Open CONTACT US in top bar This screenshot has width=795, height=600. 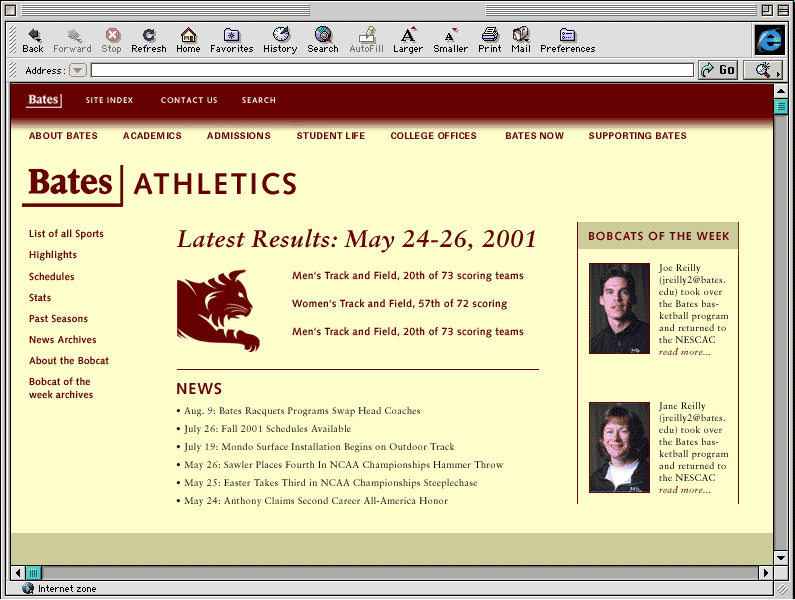click(189, 100)
